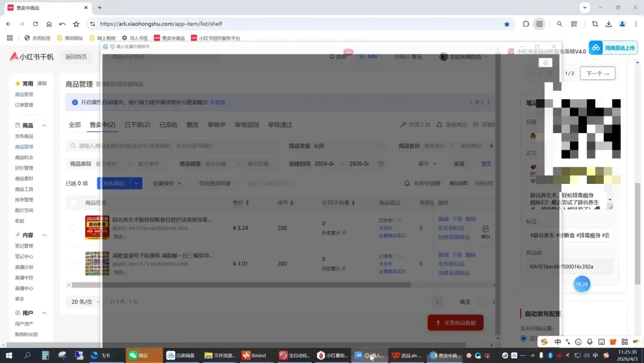Open the browser extensions puzzle icon
This screenshot has height=363, width=644.
pyautogui.click(x=526, y=24)
